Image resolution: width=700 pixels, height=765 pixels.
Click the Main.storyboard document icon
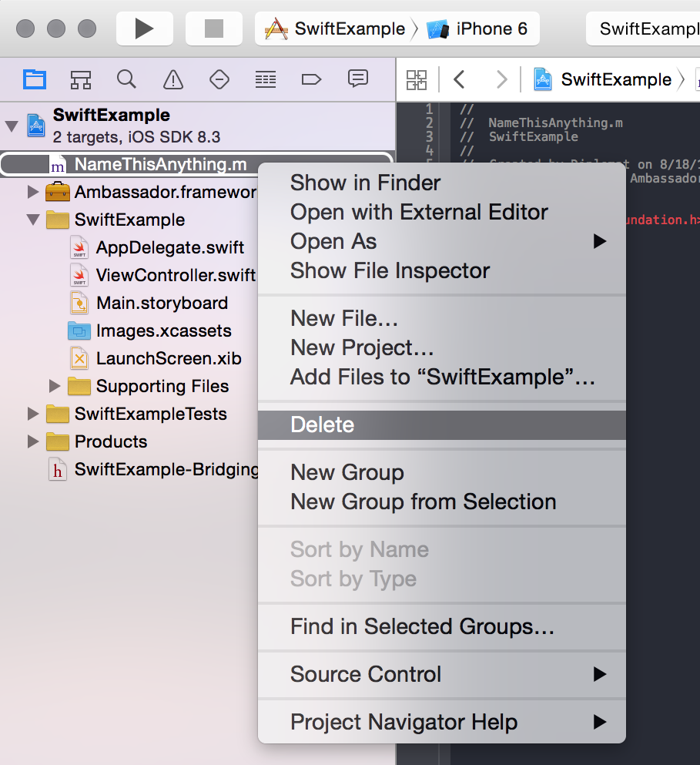point(79,303)
